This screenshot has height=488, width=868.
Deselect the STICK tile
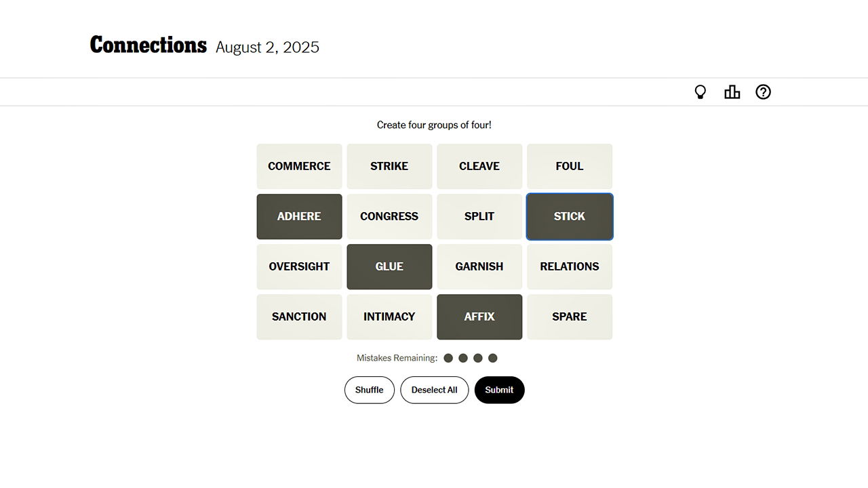click(569, 216)
